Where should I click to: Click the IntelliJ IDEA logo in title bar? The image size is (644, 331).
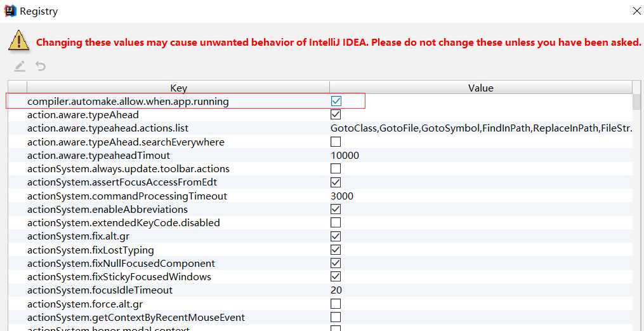pyautogui.click(x=10, y=11)
